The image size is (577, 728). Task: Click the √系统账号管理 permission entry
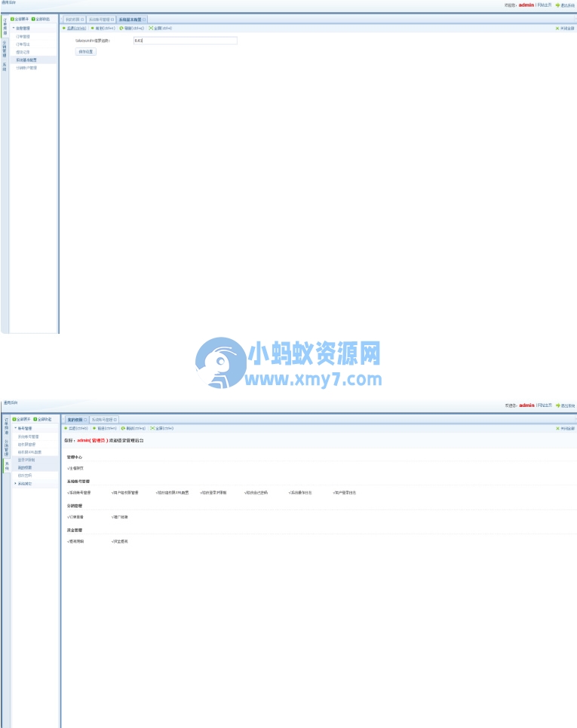79,493
